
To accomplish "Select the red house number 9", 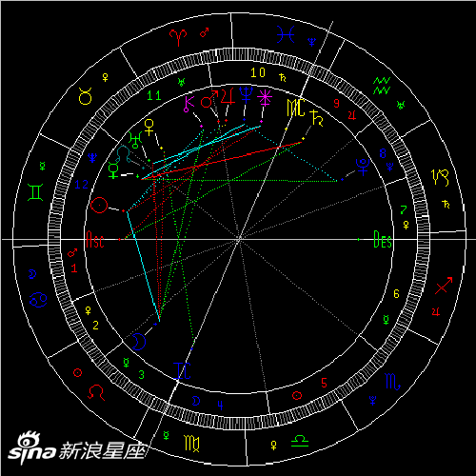I will (337, 103).
